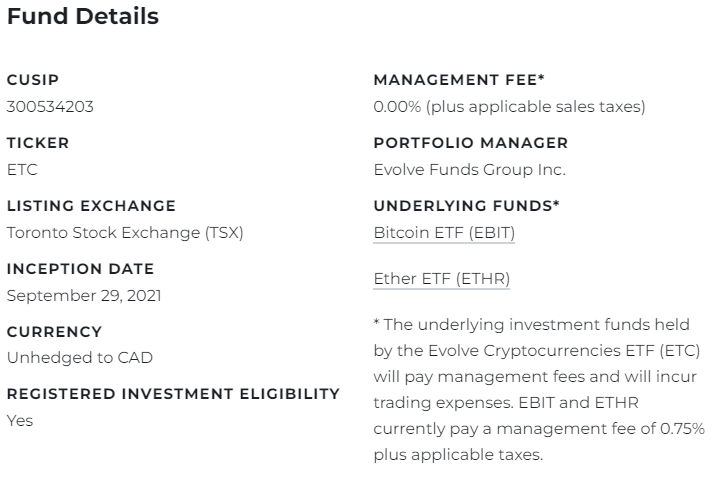This screenshot has height=478, width=723.
Task: Click Evolve Funds Group Inc. text
Action: (x=469, y=170)
